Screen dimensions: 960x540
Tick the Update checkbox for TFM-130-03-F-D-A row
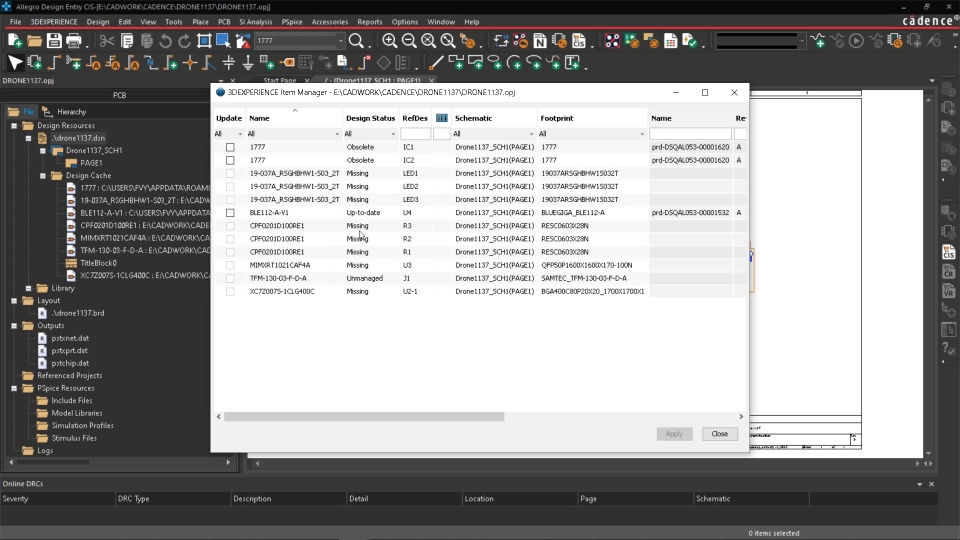[230, 279]
